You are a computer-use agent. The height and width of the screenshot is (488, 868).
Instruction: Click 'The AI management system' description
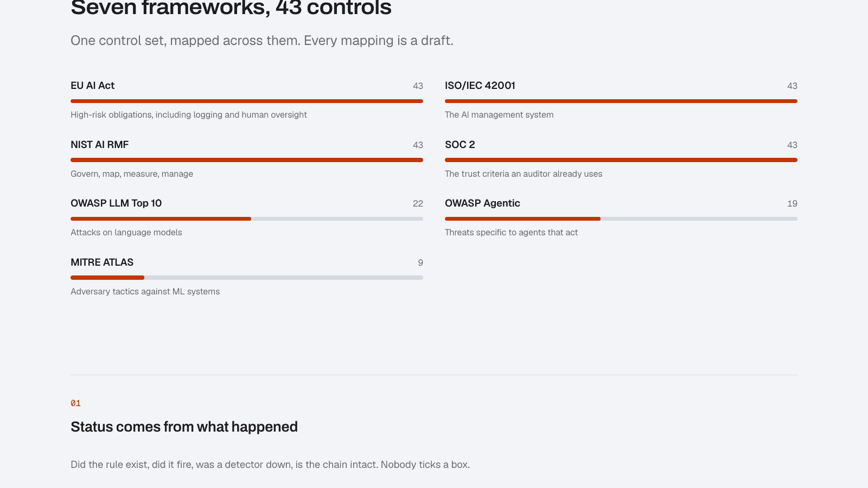(x=499, y=115)
